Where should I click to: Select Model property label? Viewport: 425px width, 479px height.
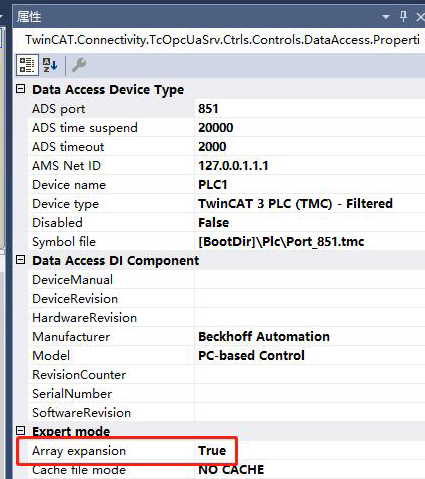click(51, 356)
